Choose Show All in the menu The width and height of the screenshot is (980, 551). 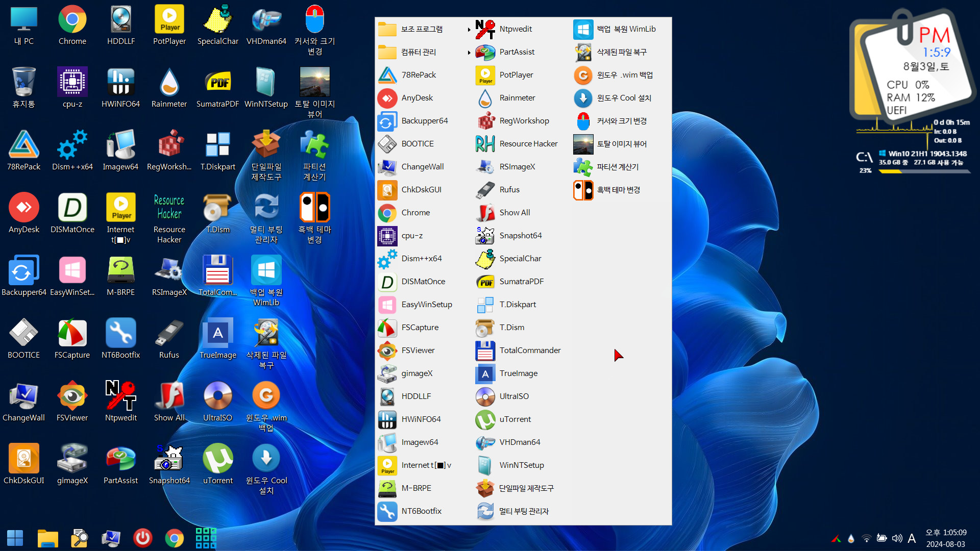[x=522, y=213]
